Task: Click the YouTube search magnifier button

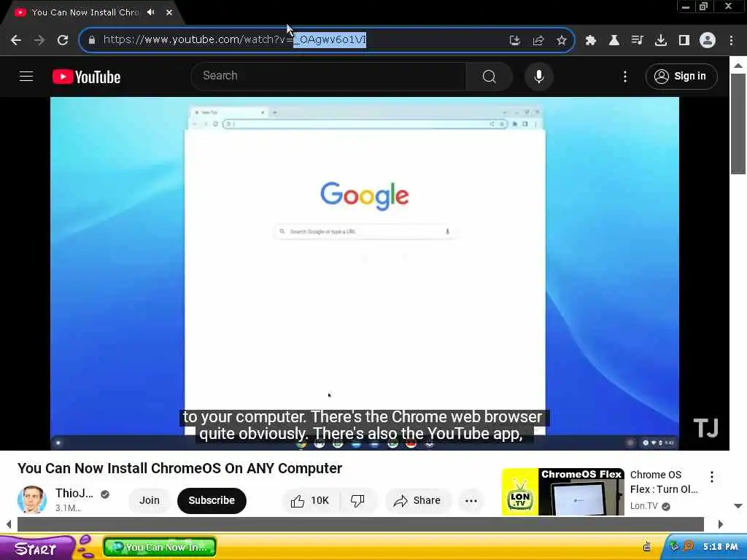Action: [x=489, y=76]
